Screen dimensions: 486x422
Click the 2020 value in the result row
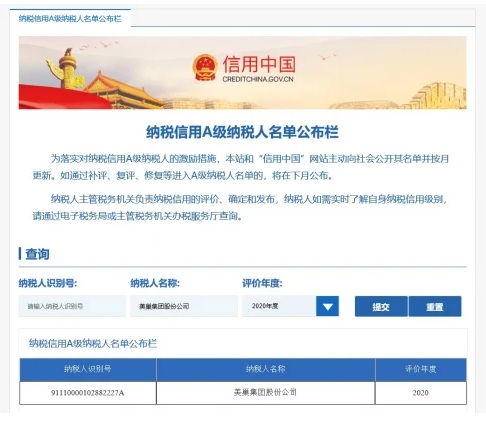click(421, 393)
